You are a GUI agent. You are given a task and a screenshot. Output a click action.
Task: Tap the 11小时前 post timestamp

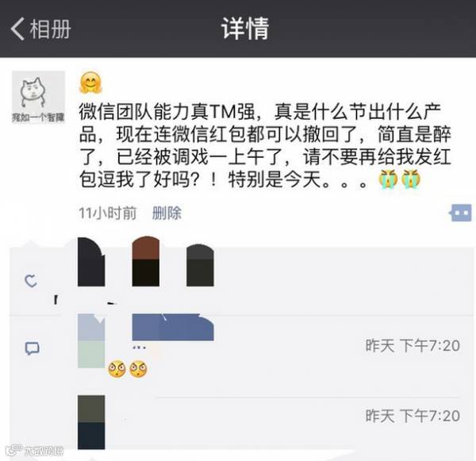click(x=107, y=213)
